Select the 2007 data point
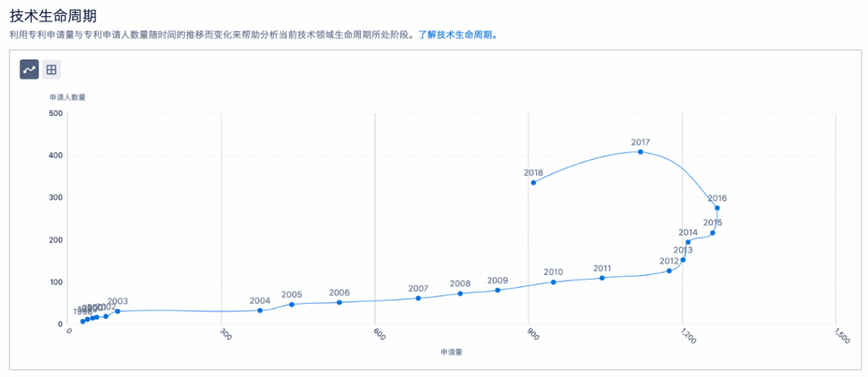 (x=418, y=298)
